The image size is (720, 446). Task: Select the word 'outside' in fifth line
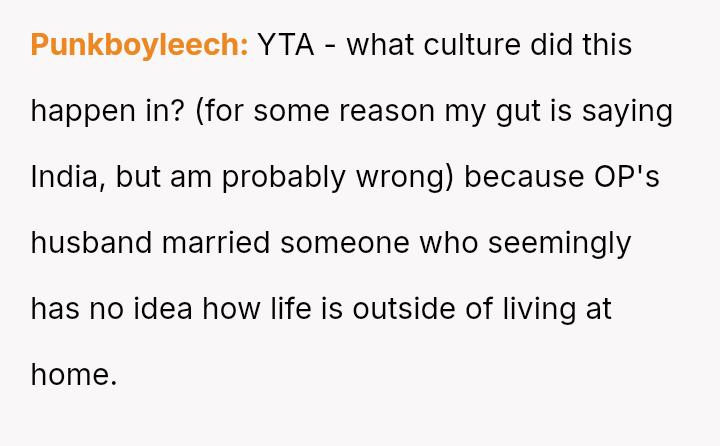point(404,309)
